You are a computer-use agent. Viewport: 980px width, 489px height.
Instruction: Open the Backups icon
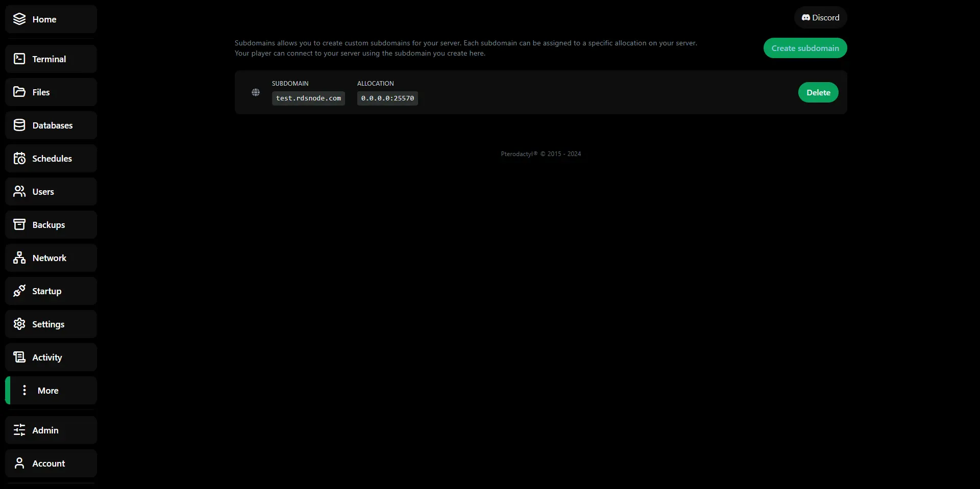click(19, 224)
